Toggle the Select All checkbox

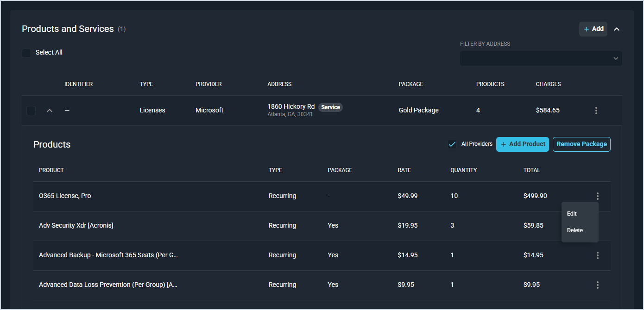coord(26,53)
